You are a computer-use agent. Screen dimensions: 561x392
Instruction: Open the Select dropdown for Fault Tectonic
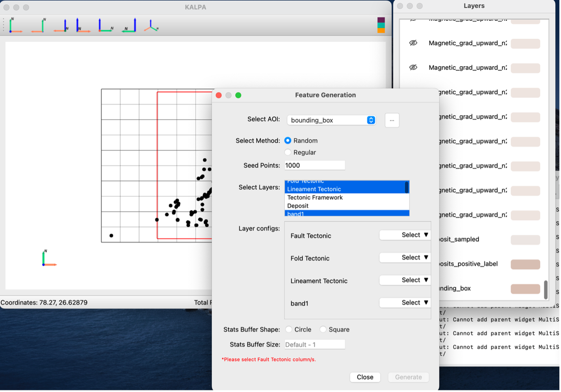tap(405, 235)
